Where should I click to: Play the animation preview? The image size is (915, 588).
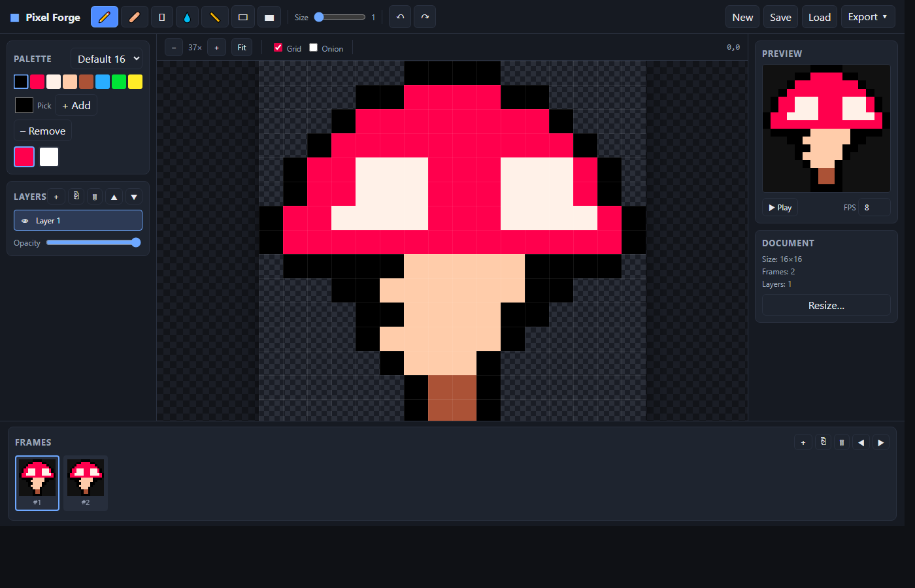pyautogui.click(x=780, y=208)
